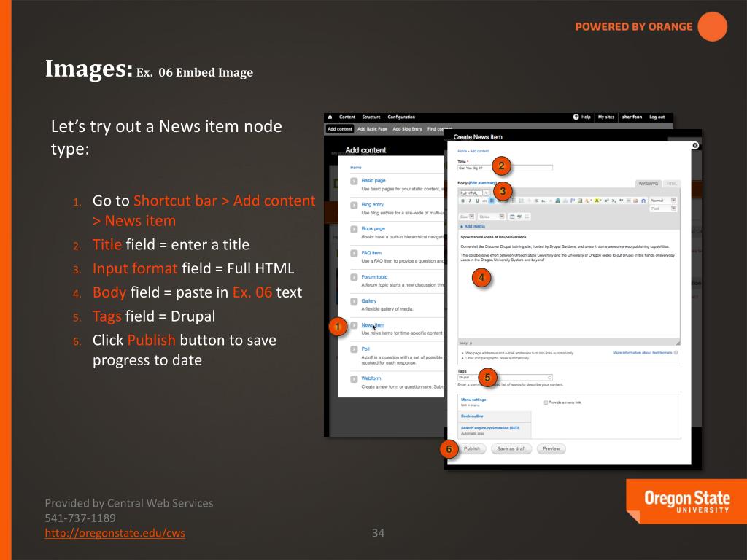
Task: Click the Bold icon in the editor toolbar
Action: click(462, 201)
